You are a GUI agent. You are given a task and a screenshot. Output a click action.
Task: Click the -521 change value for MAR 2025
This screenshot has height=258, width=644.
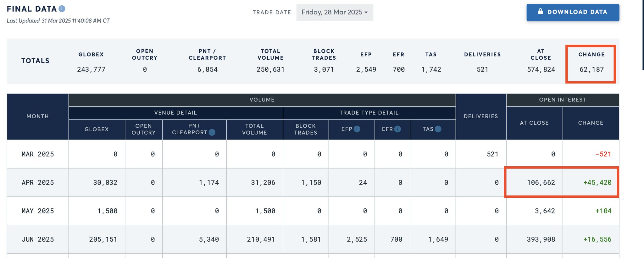(x=603, y=154)
